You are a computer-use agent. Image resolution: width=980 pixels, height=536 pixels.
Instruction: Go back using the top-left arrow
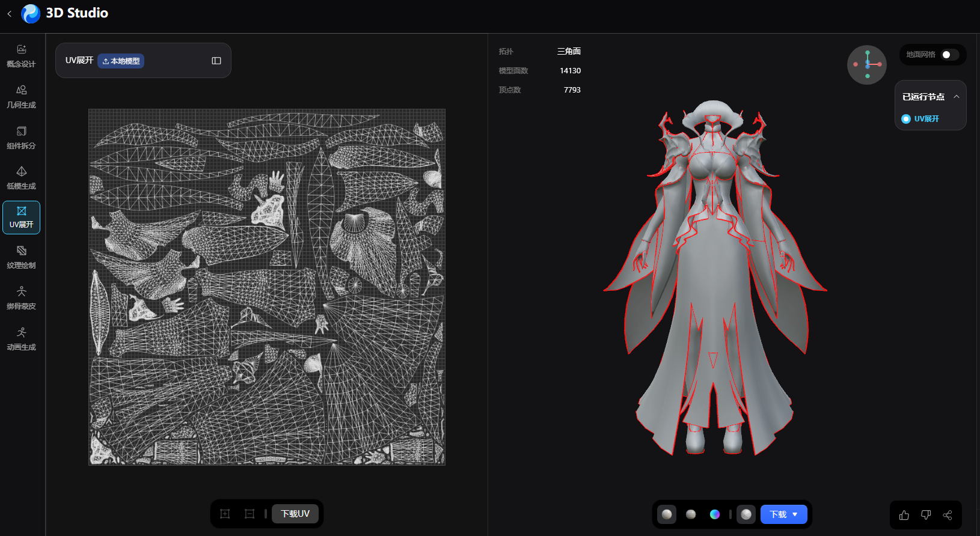[x=9, y=13]
